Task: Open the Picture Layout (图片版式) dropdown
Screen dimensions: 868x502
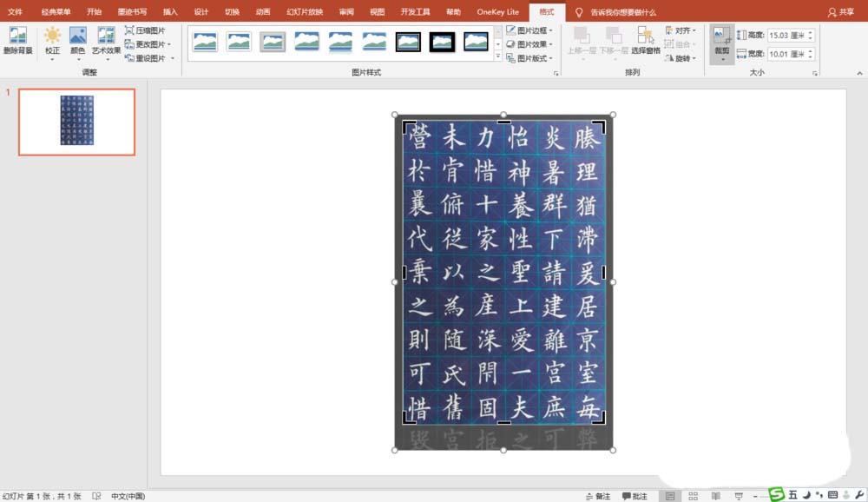Action: coord(529,58)
